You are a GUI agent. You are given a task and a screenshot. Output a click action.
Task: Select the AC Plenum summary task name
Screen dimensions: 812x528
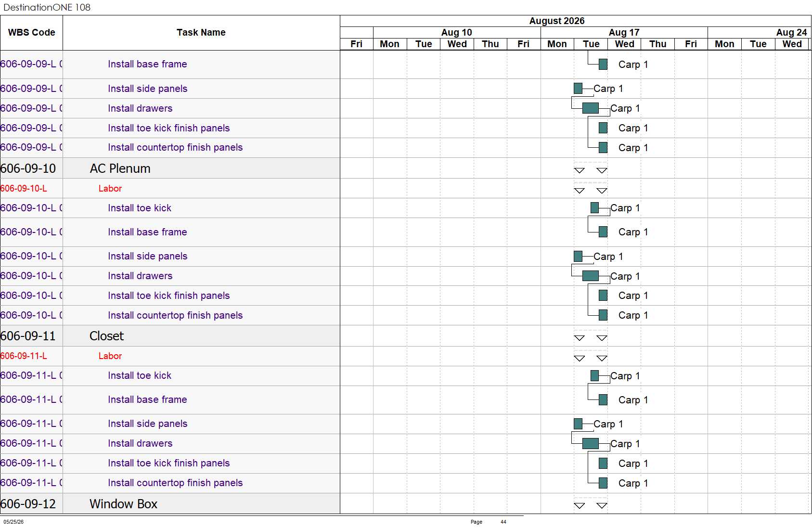(x=120, y=168)
